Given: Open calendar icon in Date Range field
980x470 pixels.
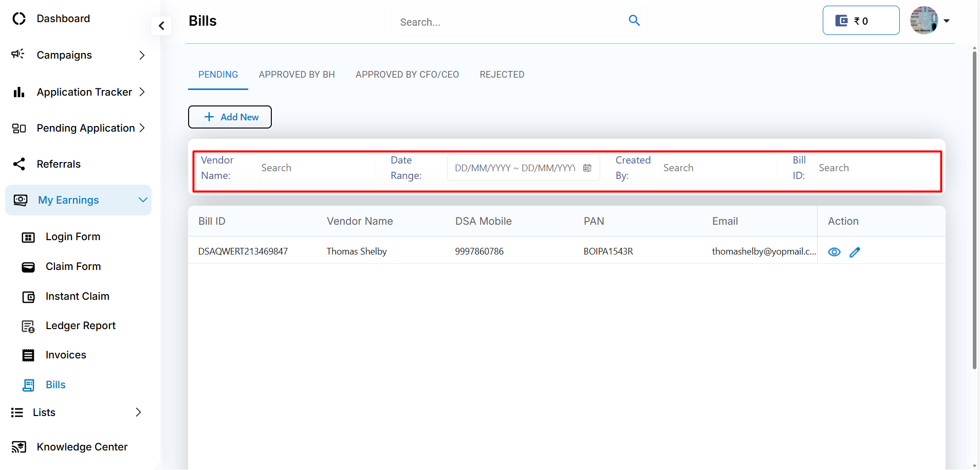Looking at the screenshot, I should point(587,168).
